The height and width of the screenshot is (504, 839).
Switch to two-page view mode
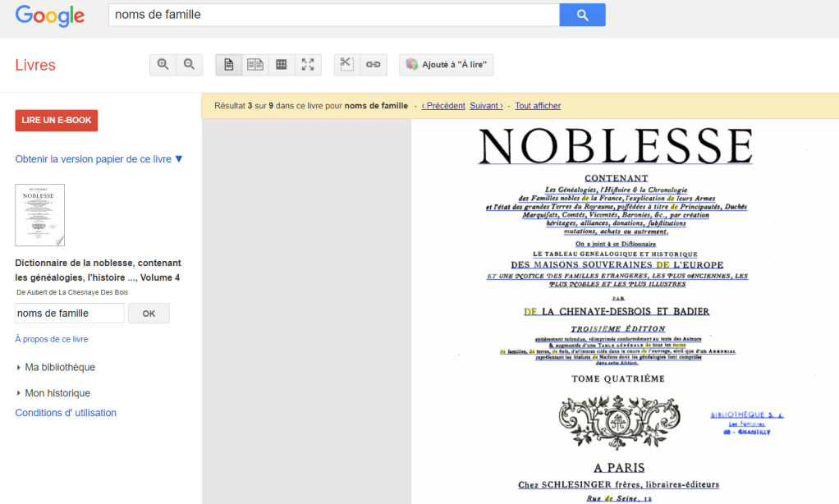[x=255, y=65]
